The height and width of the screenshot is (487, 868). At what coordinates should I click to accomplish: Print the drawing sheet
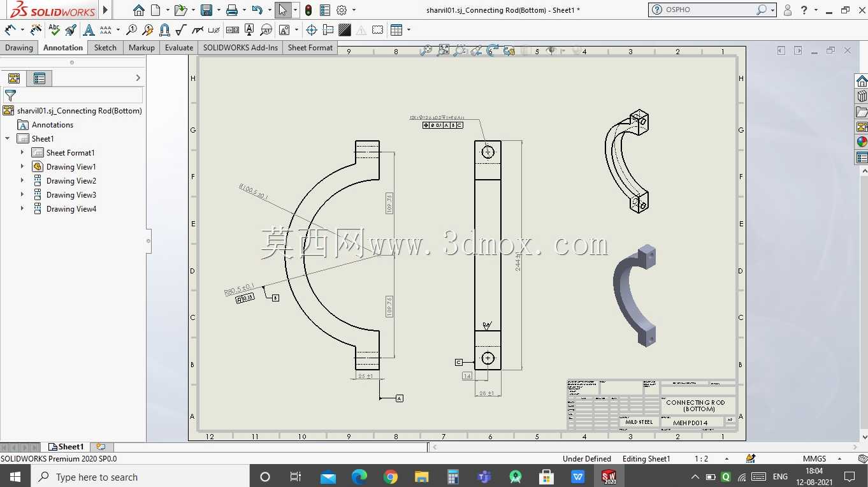(232, 10)
